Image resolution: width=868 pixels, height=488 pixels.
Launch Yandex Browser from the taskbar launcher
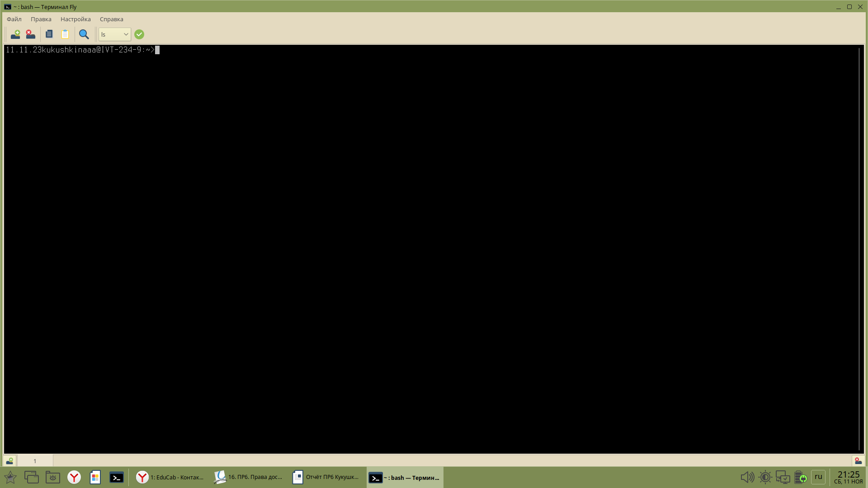pos(74,477)
